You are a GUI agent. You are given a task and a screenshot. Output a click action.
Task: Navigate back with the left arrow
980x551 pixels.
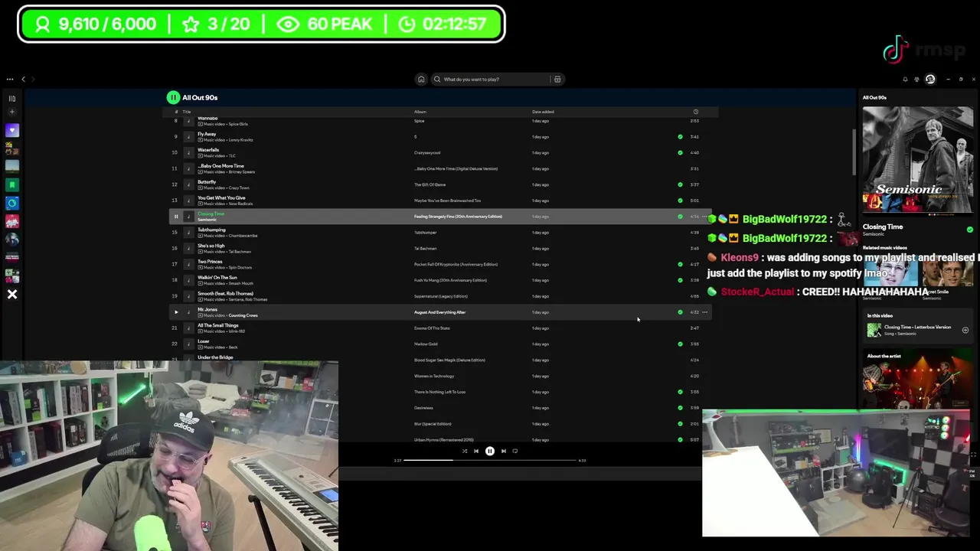point(23,79)
